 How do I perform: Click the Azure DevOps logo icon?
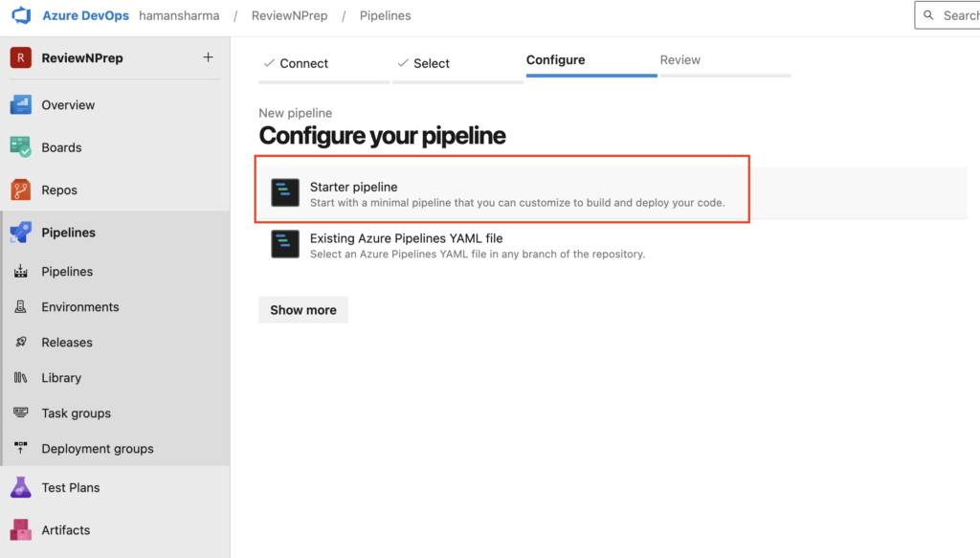coord(21,15)
